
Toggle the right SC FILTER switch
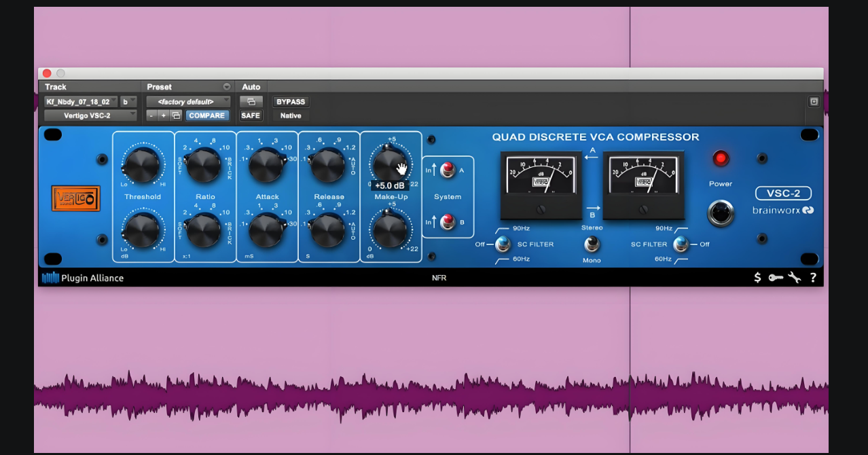click(x=681, y=244)
